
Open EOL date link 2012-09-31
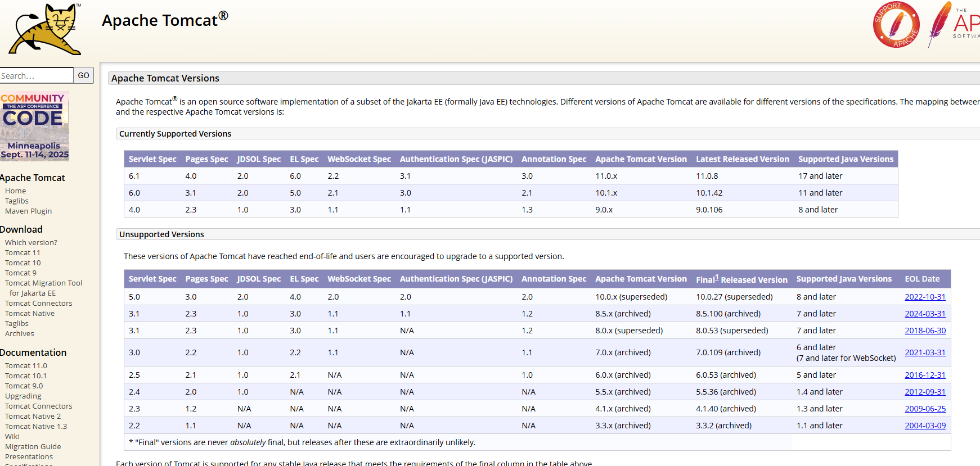pos(925,392)
